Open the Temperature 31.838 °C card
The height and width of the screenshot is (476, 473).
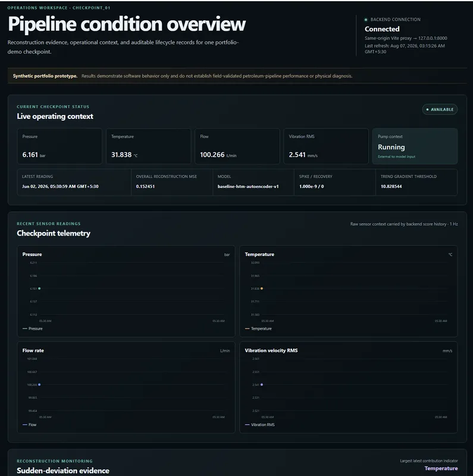tap(149, 146)
